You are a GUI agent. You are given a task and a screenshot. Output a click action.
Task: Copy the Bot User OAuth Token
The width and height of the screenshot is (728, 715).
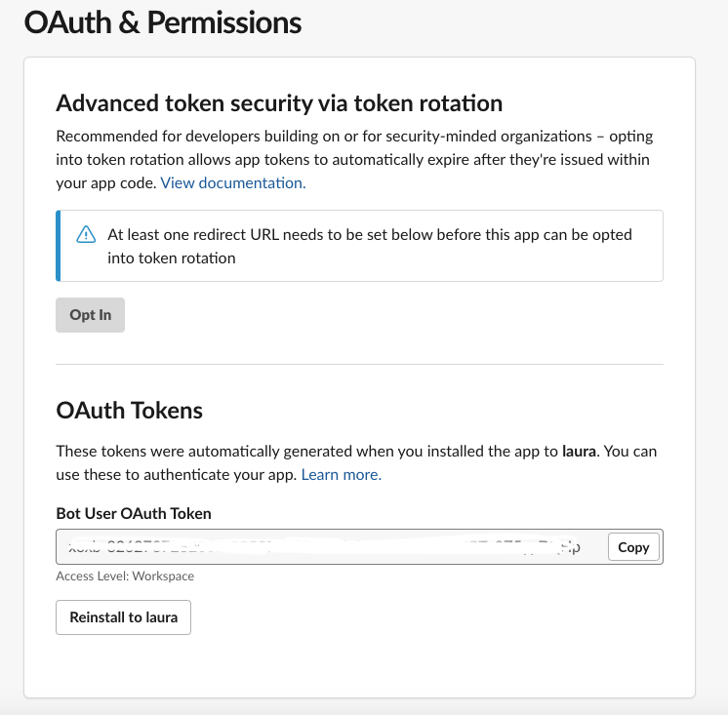[x=633, y=547]
